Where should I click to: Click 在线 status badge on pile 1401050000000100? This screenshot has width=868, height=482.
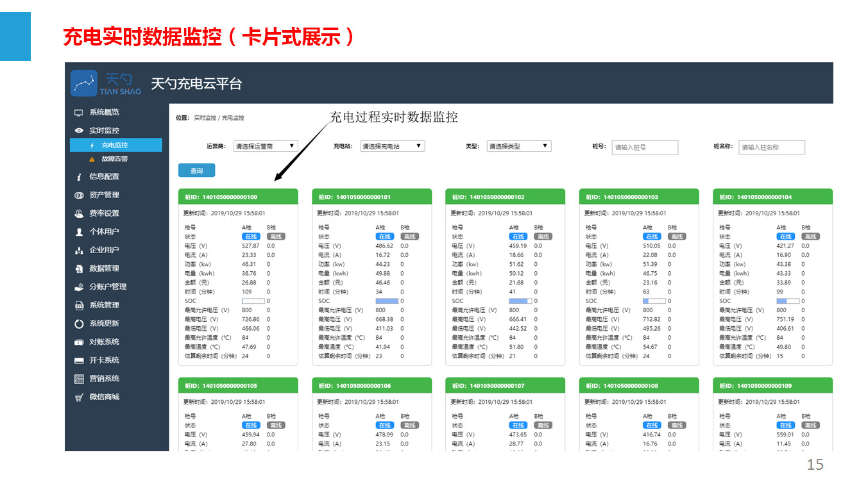click(250, 237)
